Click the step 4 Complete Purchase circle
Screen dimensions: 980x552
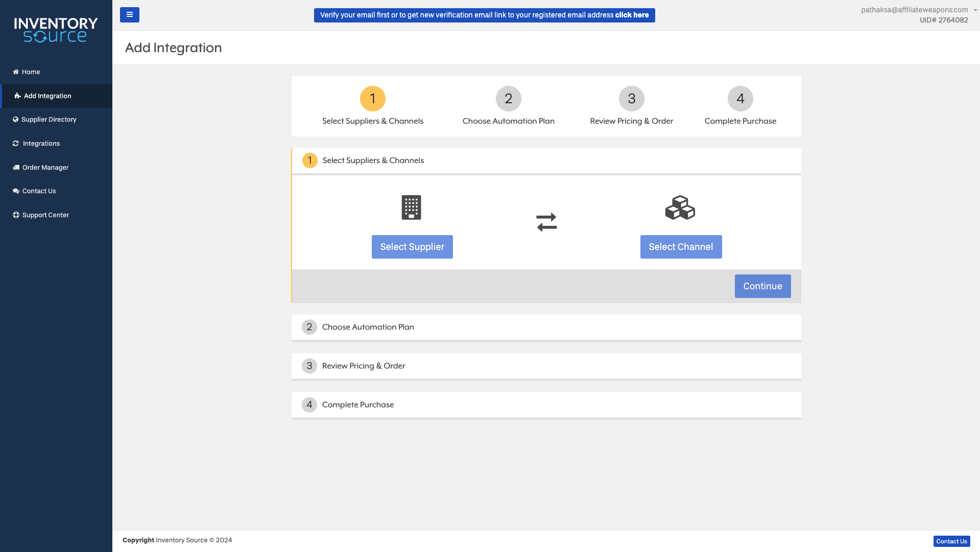pyautogui.click(x=740, y=99)
